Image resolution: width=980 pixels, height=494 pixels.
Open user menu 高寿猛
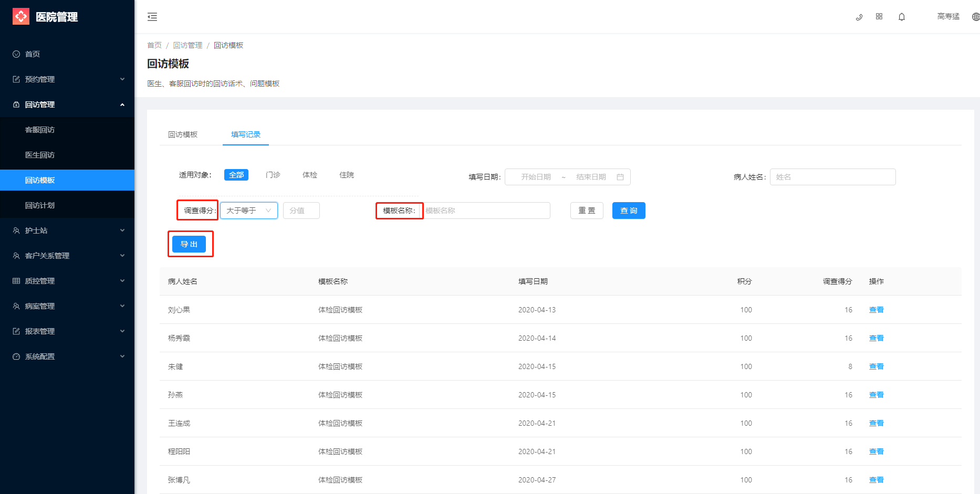[x=948, y=17]
